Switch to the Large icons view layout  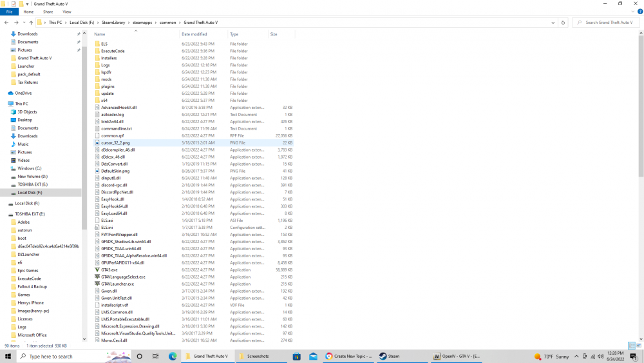coord(639,346)
